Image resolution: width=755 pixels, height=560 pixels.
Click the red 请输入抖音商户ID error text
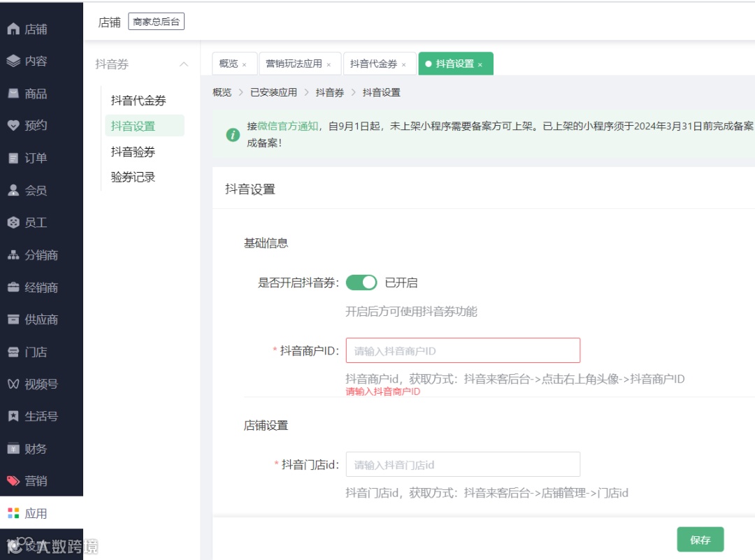[x=383, y=392]
